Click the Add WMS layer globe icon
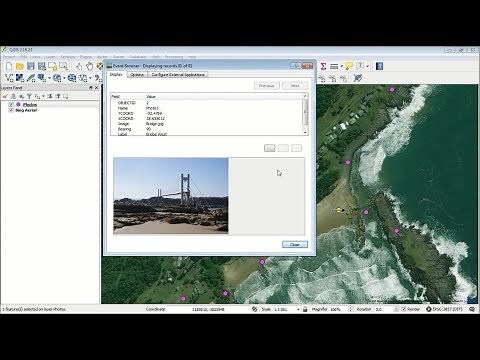The width and height of the screenshot is (480, 360). [x=57, y=78]
